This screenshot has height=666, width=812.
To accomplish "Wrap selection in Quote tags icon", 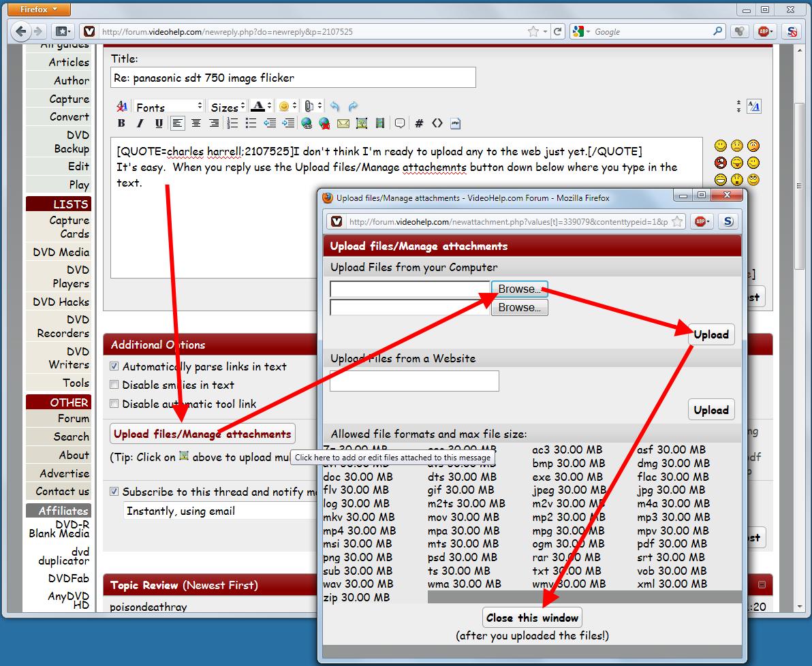I will tap(400, 123).
